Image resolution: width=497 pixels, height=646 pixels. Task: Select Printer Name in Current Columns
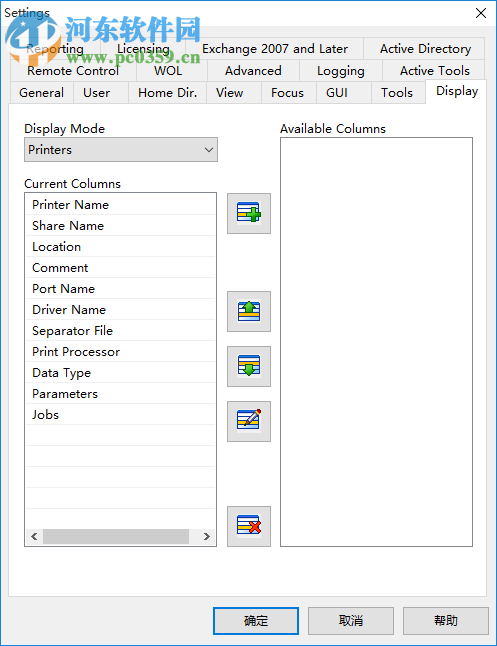tap(121, 204)
